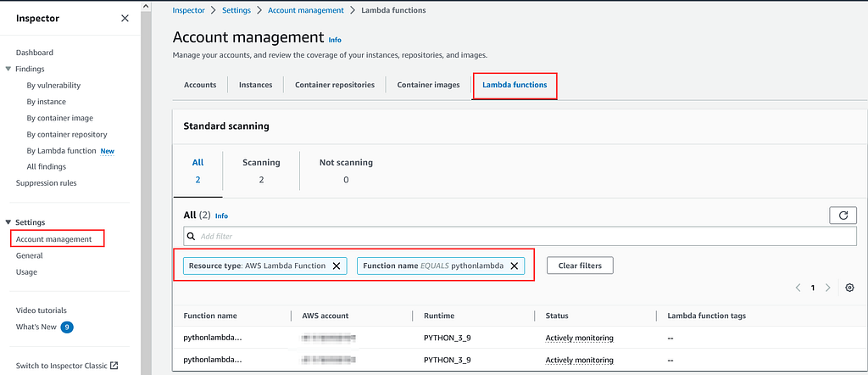Viewport: 868px width, 375px height.
Task: Open the Settings breadcrumb link
Action: coord(236,10)
